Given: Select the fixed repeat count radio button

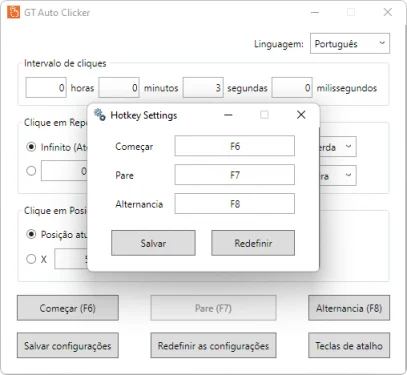Looking at the screenshot, I should [31, 171].
